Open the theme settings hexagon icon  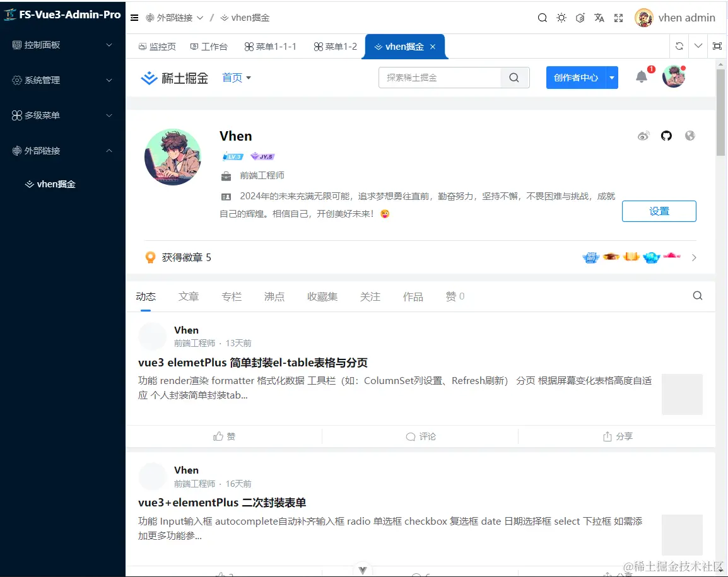click(x=580, y=18)
